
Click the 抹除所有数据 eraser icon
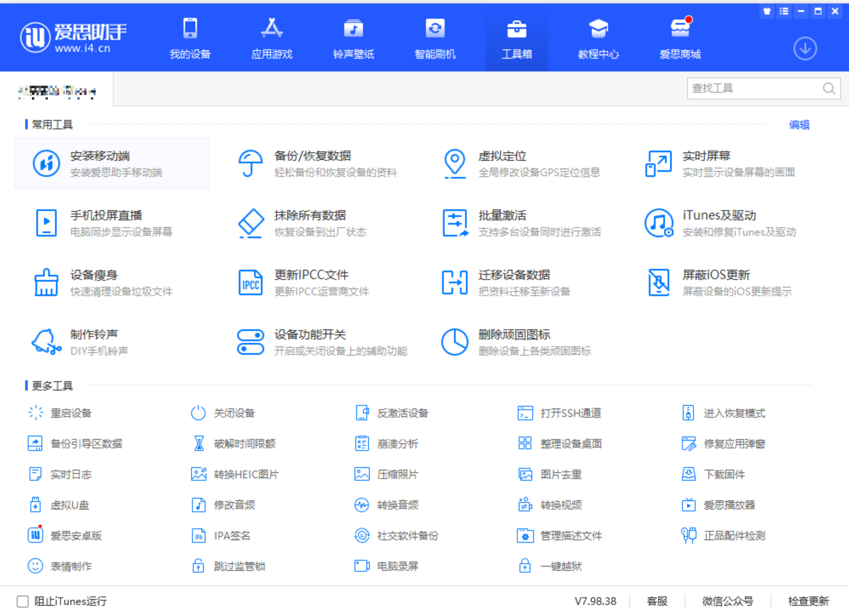pyautogui.click(x=251, y=223)
